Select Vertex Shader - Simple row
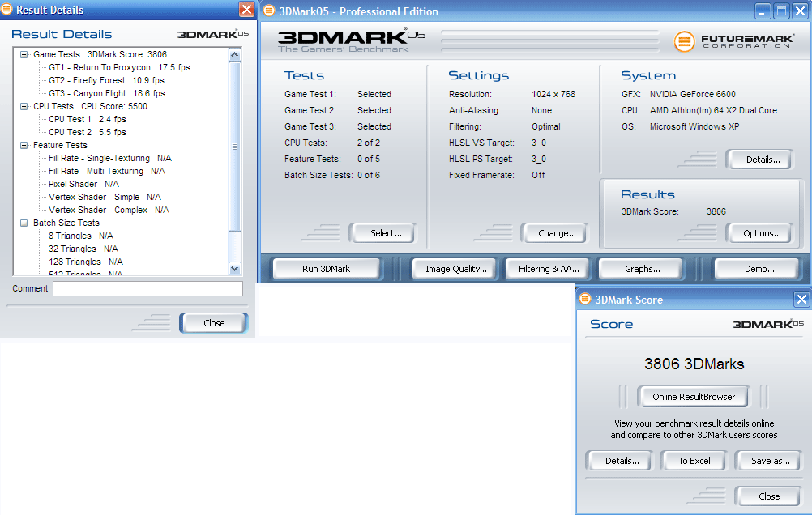812x515 pixels. click(105, 197)
